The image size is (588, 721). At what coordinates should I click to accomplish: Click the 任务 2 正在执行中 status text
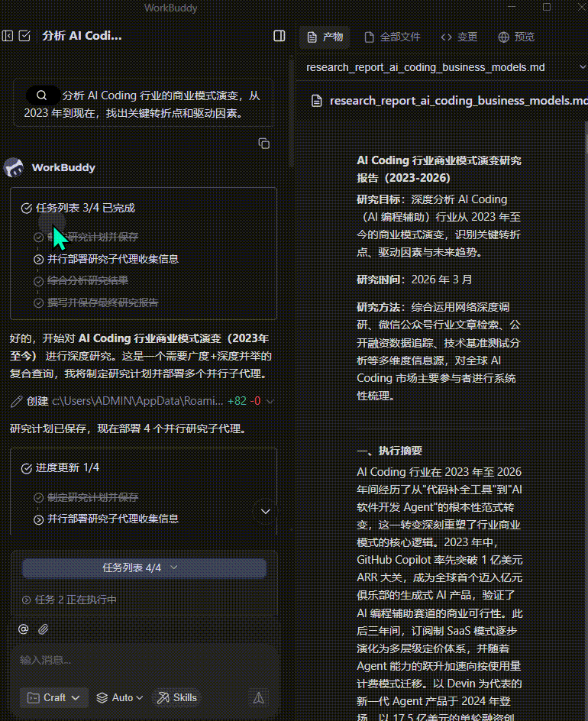coord(76,600)
